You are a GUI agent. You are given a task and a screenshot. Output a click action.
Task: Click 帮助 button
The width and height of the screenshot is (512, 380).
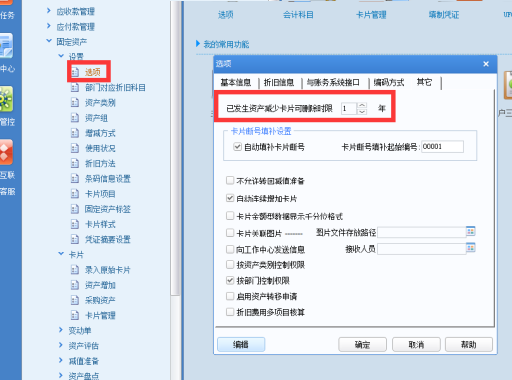(x=469, y=345)
